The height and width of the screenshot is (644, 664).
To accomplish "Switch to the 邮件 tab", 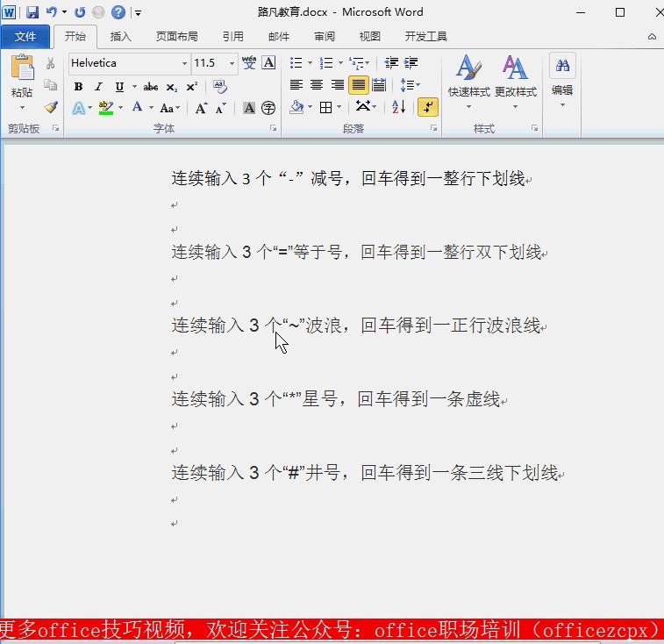I will (x=279, y=37).
